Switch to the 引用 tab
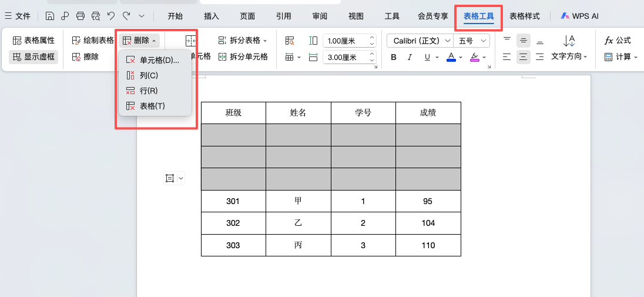 coord(284,16)
